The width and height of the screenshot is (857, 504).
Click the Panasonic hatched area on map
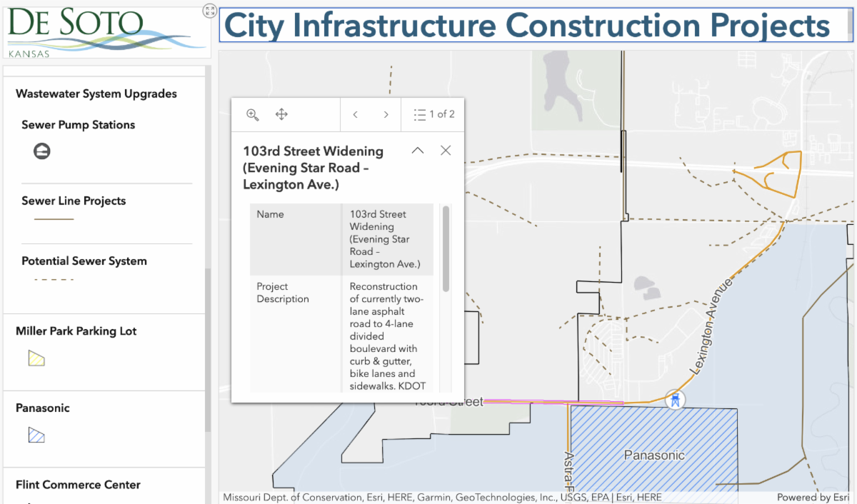tap(653, 428)
